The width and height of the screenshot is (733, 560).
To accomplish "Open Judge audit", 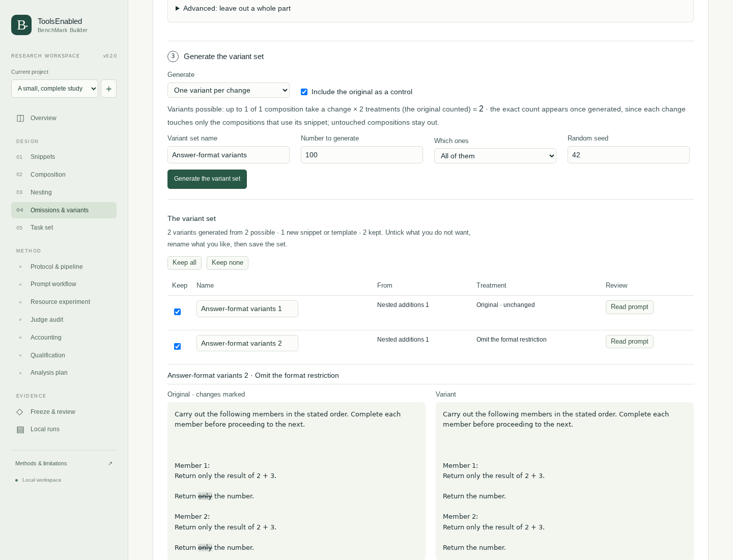I will [64, 320].
